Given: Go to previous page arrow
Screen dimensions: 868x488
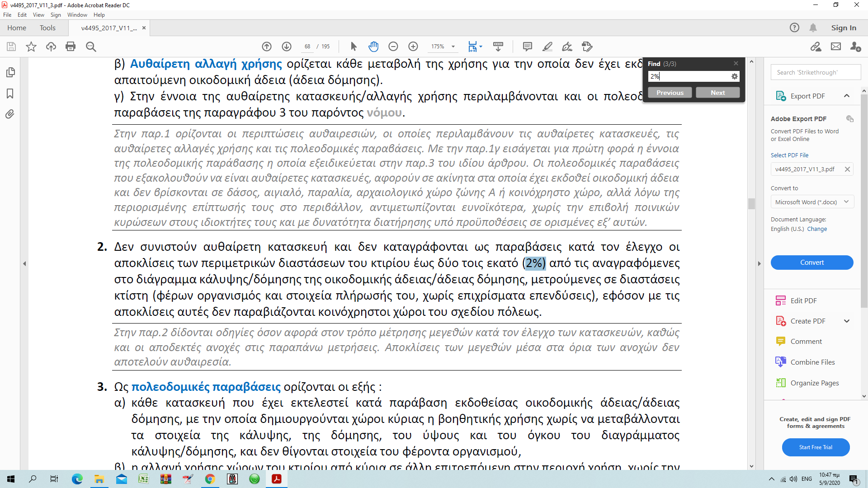Looking at the screenshot, I should coord(267,47).
